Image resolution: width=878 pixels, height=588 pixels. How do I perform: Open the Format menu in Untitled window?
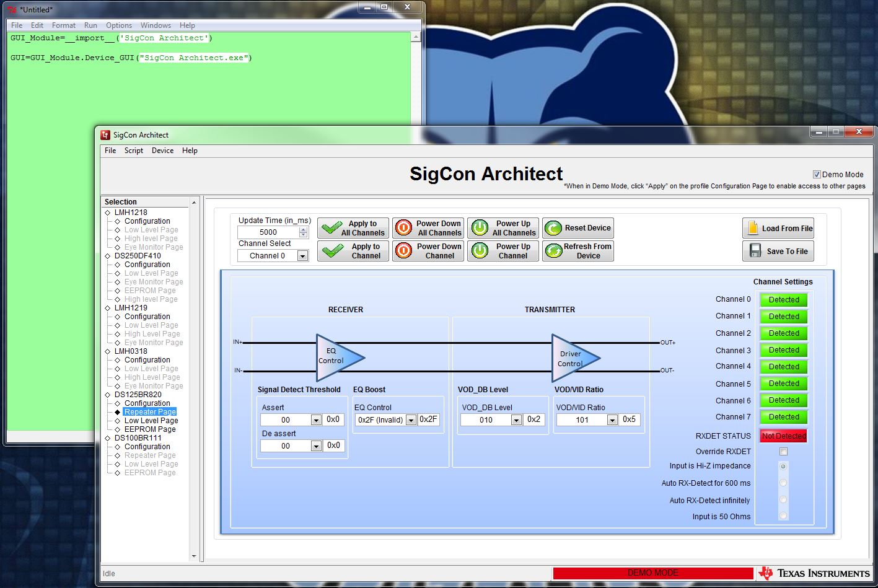click(x=64, y=25)
